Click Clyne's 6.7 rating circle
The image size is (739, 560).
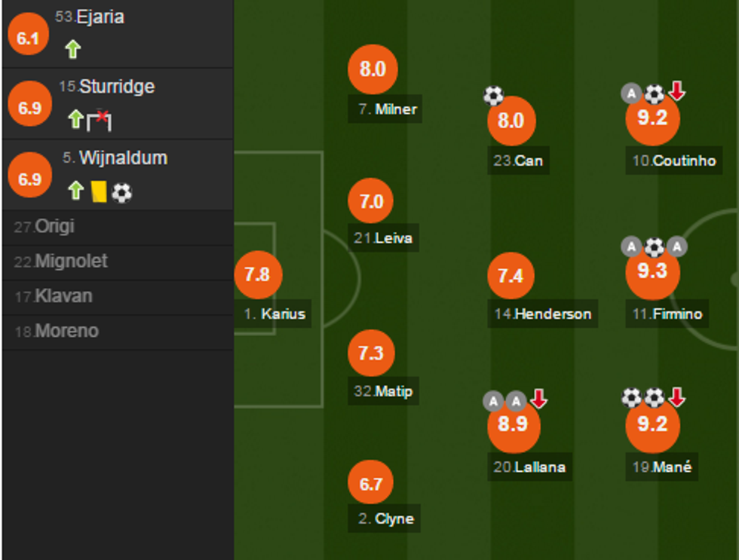[371, 484]
